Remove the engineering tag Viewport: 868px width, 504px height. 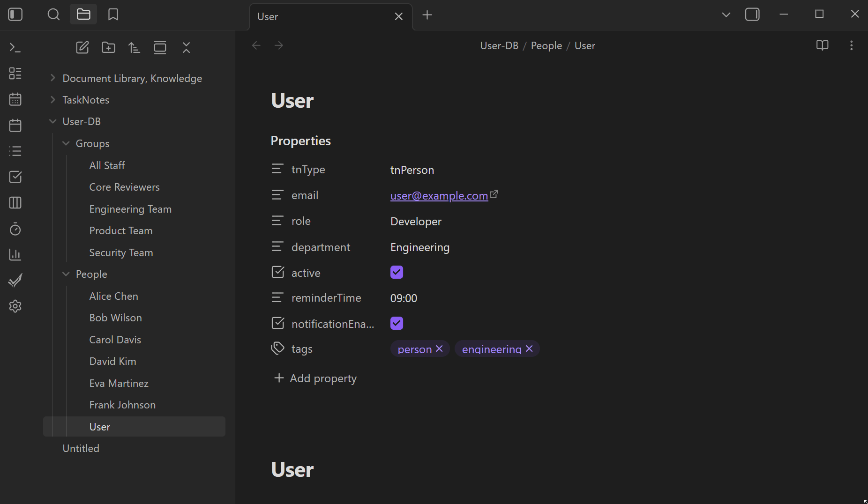click(529, 348)
